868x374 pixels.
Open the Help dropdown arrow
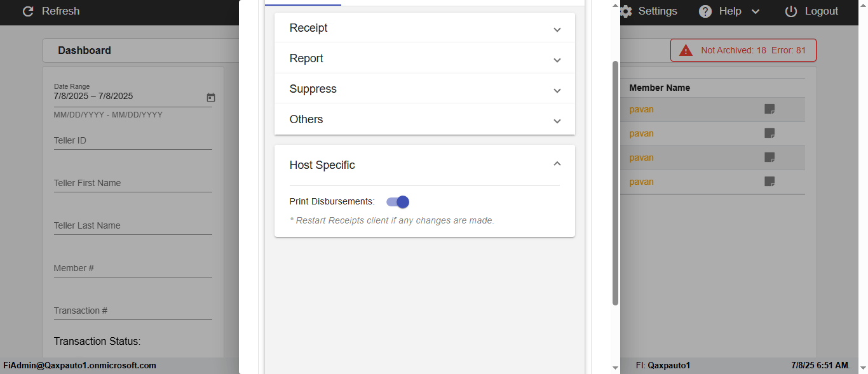click(x=756, y=11)
